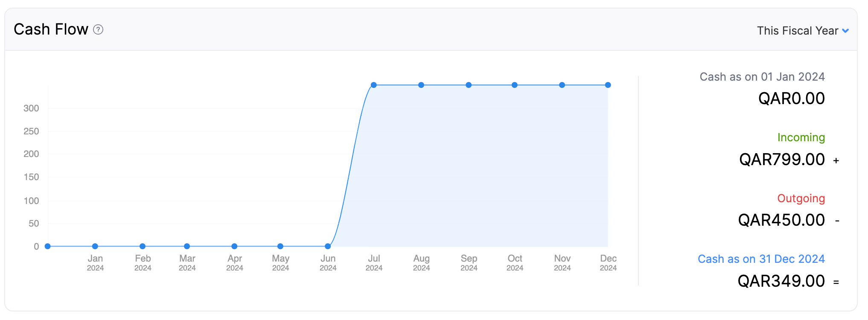Click the Cash Flow widget title
The width and height of the screenshot is (868, 320).
coord(50,29)
